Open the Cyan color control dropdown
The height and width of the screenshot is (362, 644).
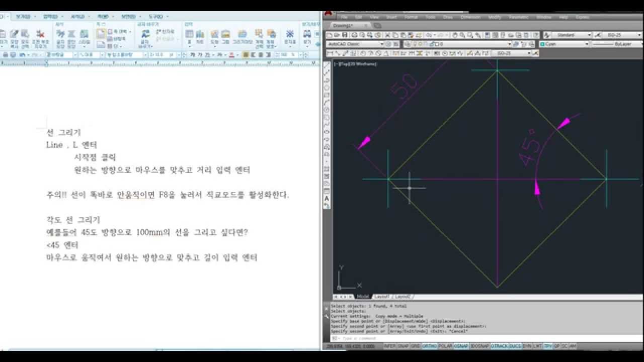coord(564,44)
